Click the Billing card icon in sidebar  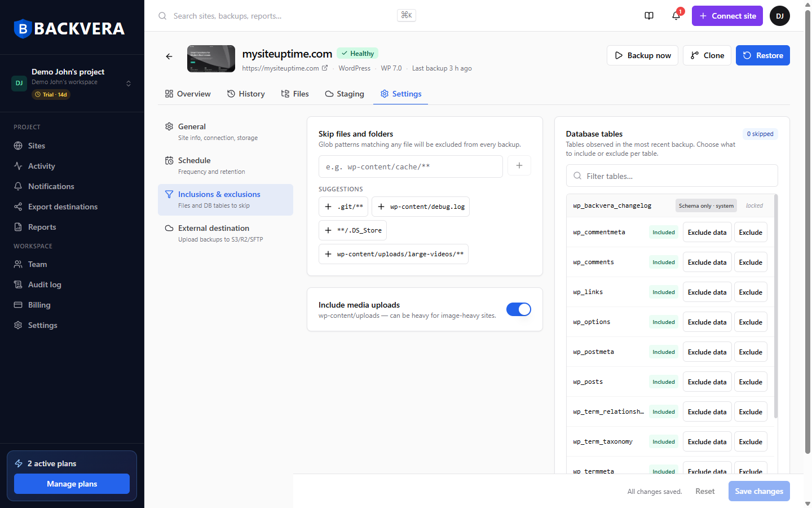(x=18, y=305)
